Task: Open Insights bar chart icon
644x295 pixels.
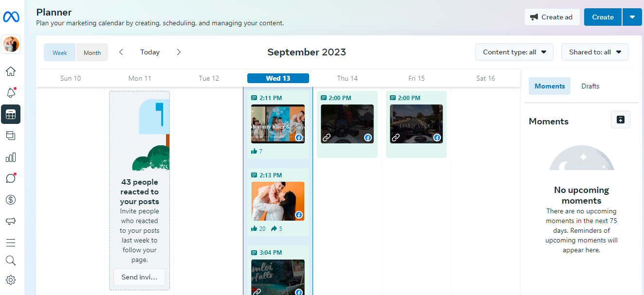Action: (11, 157)
